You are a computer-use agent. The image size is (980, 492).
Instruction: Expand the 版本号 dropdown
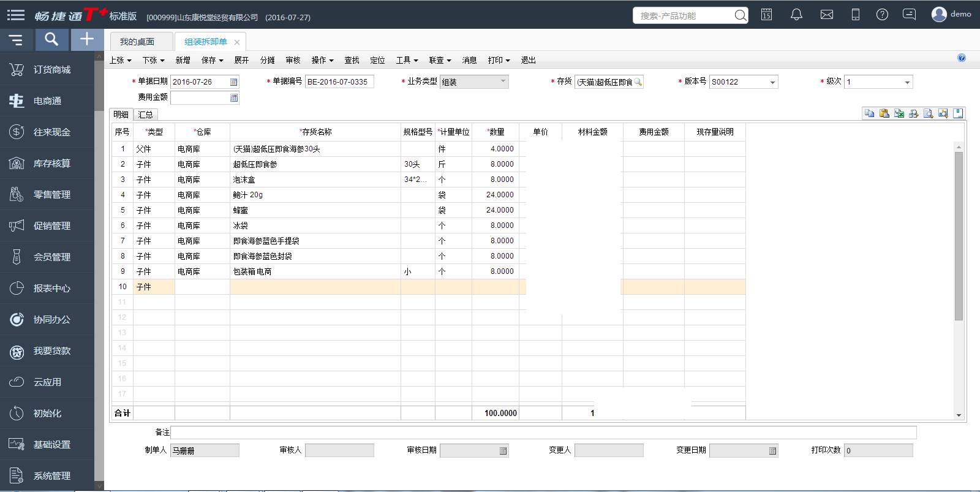tap(772, 82)
